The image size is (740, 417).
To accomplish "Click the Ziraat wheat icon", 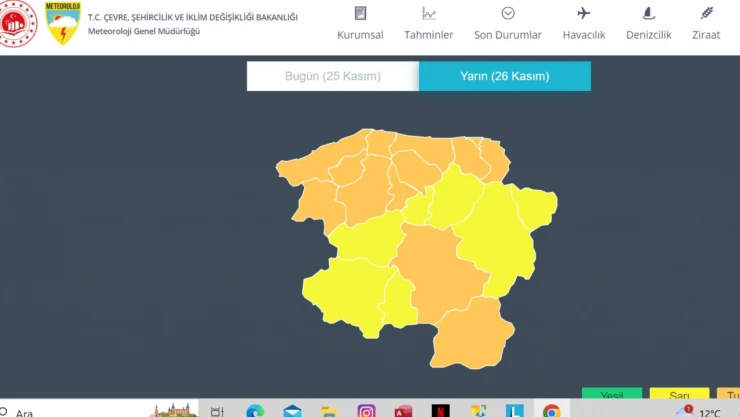I will pyautogui.click(x=706, y=13).
